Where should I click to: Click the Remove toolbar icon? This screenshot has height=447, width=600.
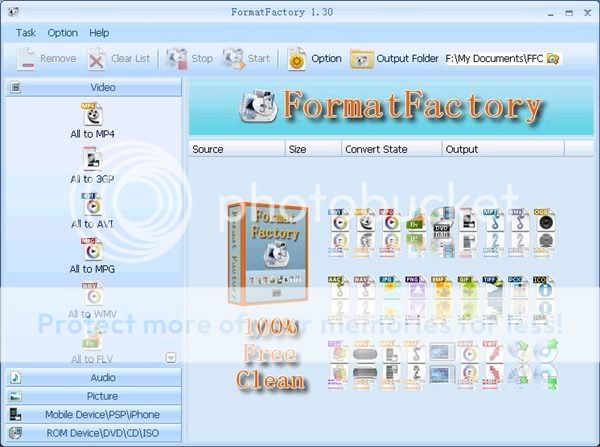(26, 59)
